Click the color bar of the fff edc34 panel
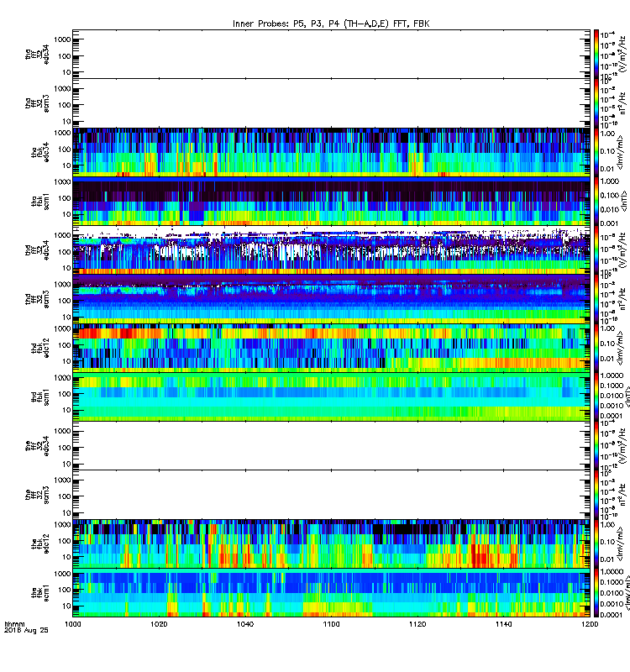 pyautogui.click(x=596, y=446)
